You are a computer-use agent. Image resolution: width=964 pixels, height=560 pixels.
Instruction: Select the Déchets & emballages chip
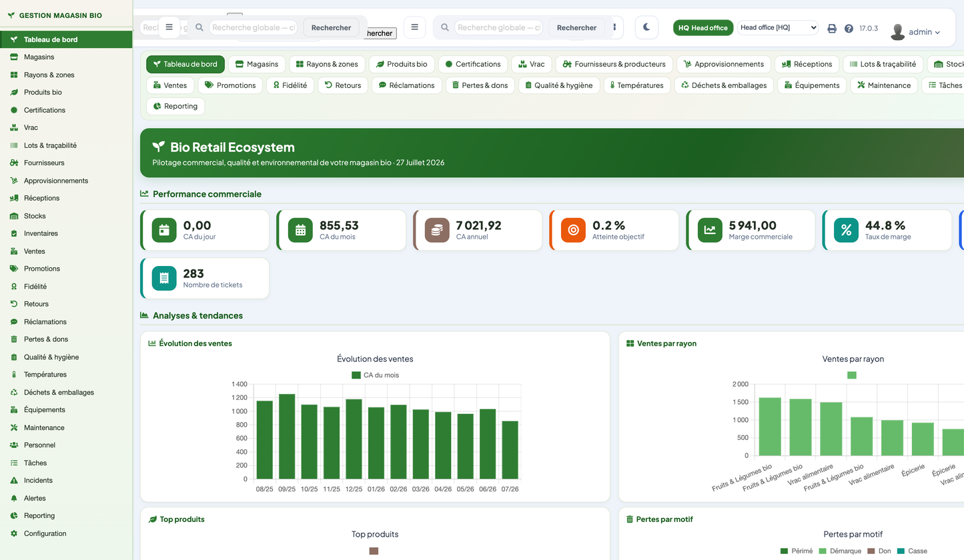point(724,85)
